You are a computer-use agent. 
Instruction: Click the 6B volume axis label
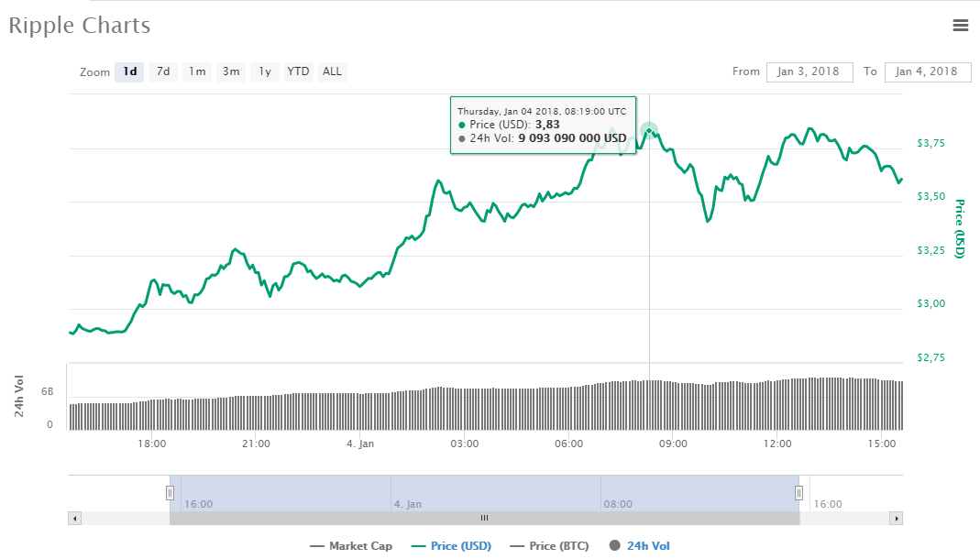tap(48, 392)
